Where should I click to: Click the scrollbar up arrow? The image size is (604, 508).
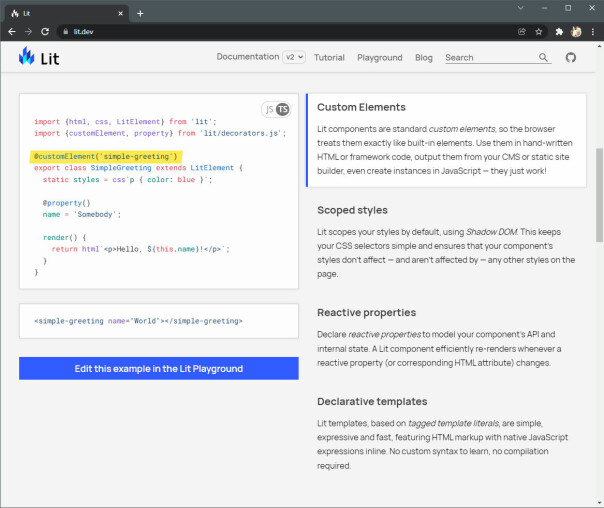pyautogui.click(x=600, y=46)
